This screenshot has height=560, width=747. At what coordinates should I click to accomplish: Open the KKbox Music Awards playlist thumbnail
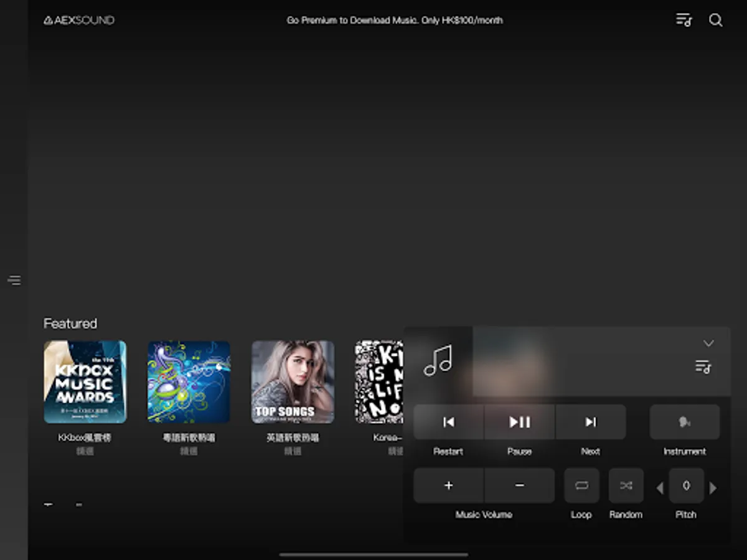pyautogui.click(x=85, y=382)
